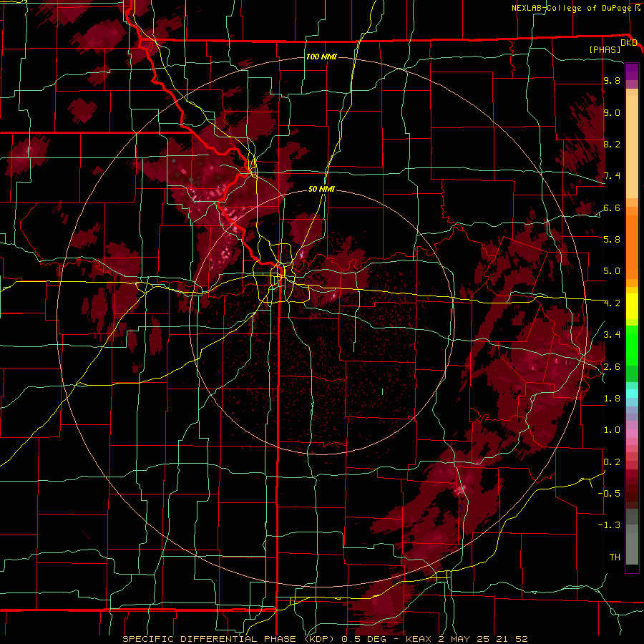Screen dimensions: 644x644
Task: Click the '2 MAY 25' date text
Action: (462, 639)
